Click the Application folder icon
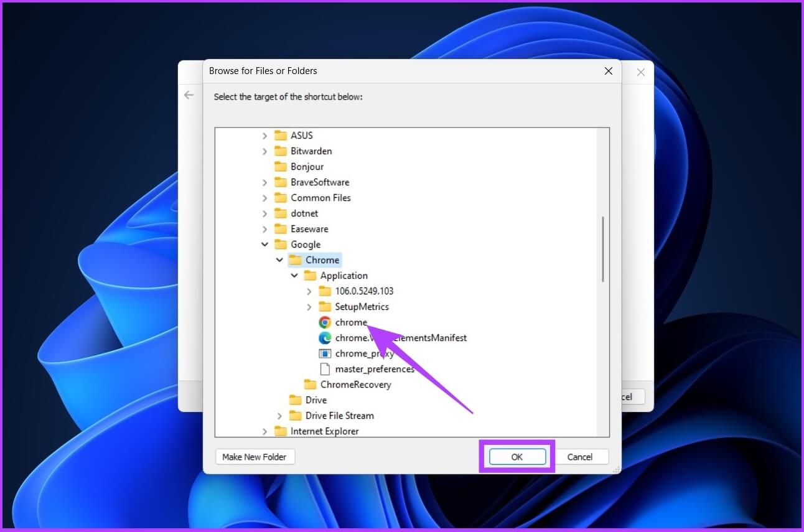The height and width of the screenshot is (532, 804). click(x=311, y=275)
